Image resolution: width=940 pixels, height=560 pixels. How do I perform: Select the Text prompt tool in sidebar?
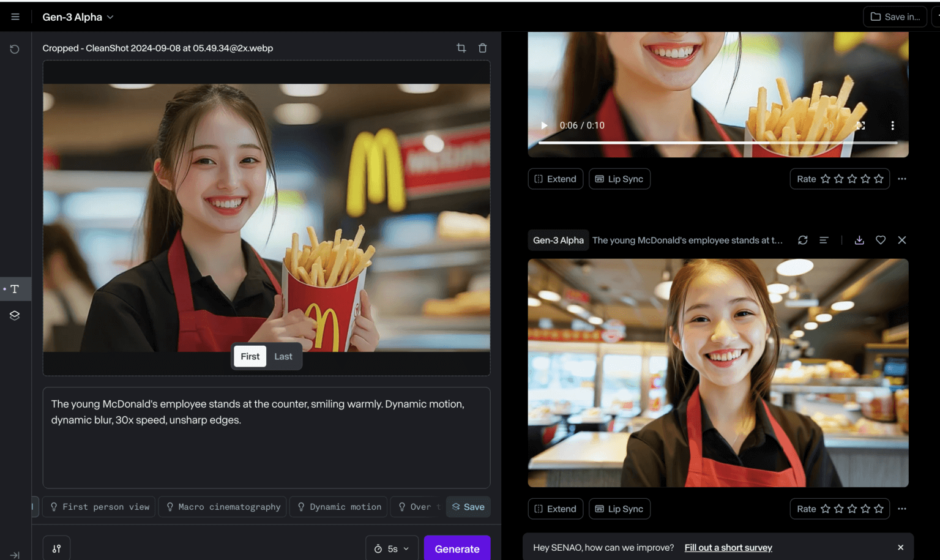[x=15, y=289]
